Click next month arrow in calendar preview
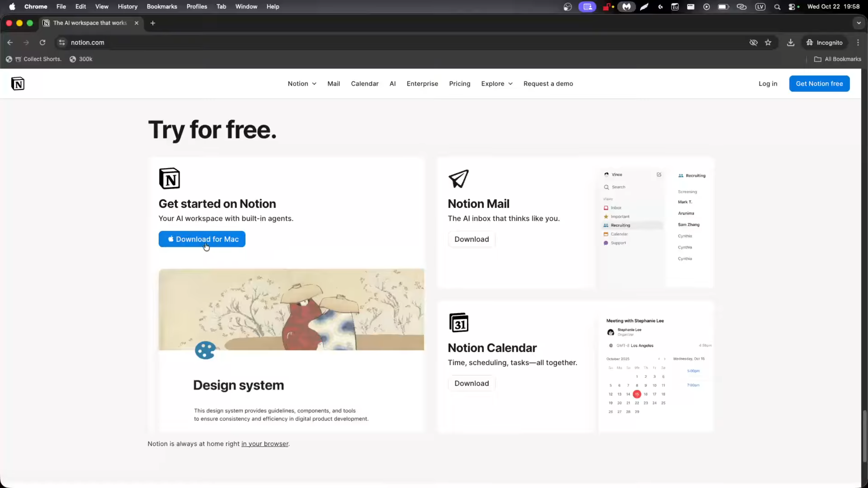 click(665, 359)
